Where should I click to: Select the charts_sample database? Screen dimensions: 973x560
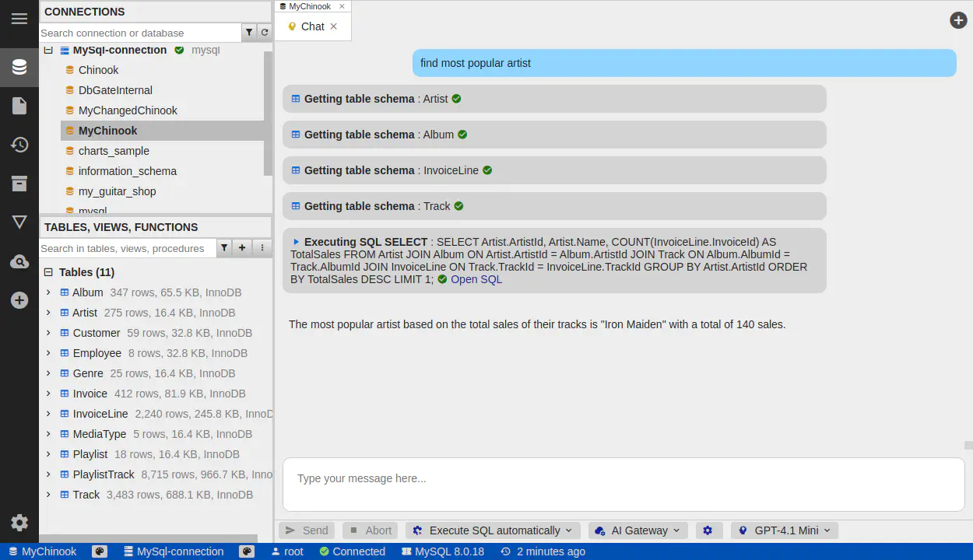tap(114, 151)
